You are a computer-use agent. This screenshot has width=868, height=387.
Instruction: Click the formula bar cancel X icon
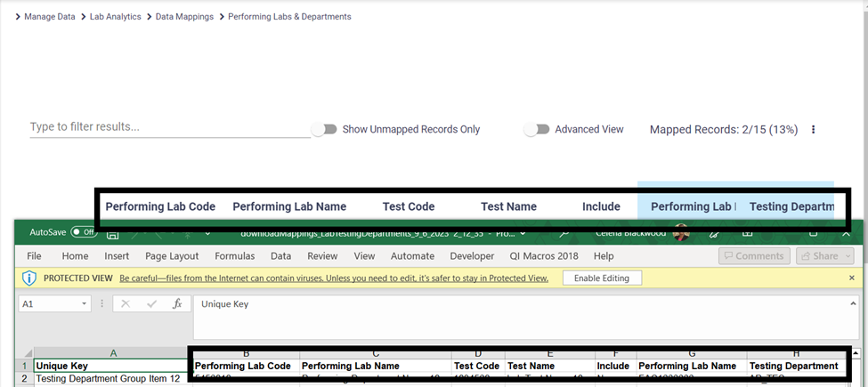[x=126, y=303]
